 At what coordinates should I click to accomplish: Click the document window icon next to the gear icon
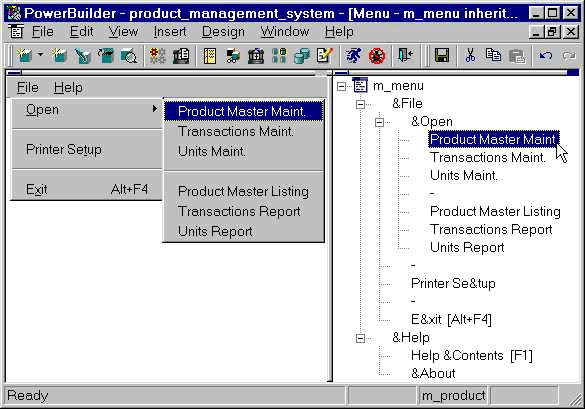181,56
